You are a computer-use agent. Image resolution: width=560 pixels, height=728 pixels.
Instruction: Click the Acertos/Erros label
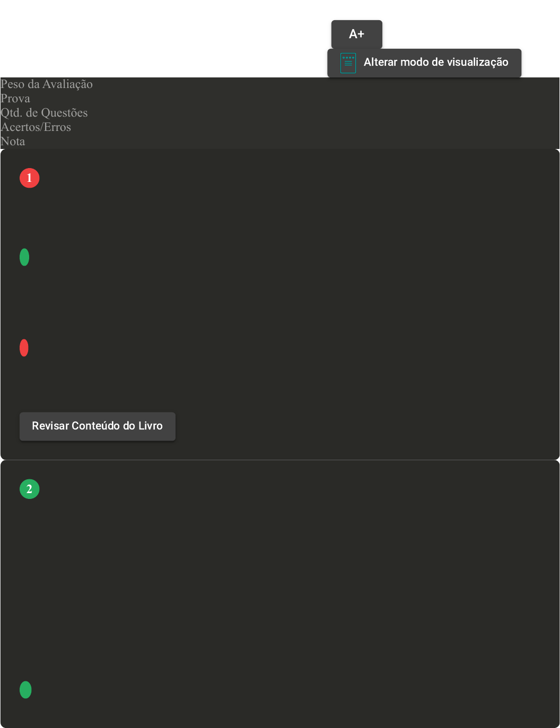[x=36, y=127]
